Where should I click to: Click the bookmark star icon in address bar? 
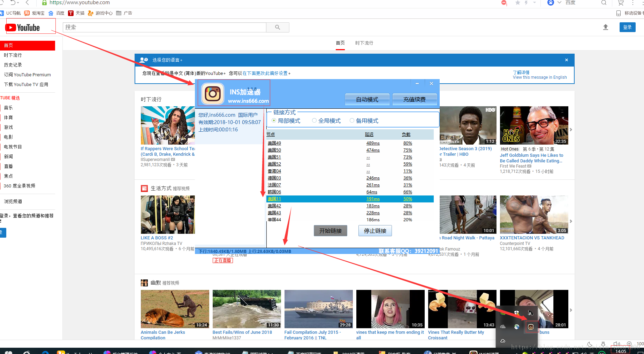click(x=518, y=3)
